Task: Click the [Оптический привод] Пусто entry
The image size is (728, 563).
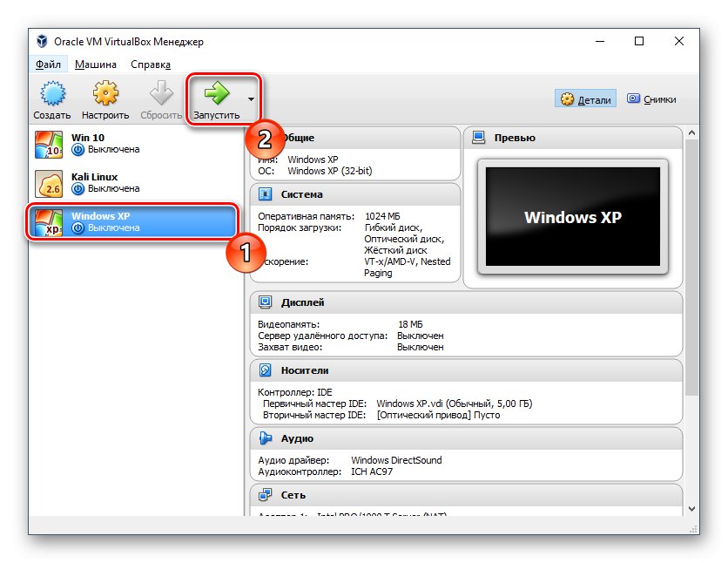Action: (438, 415)
